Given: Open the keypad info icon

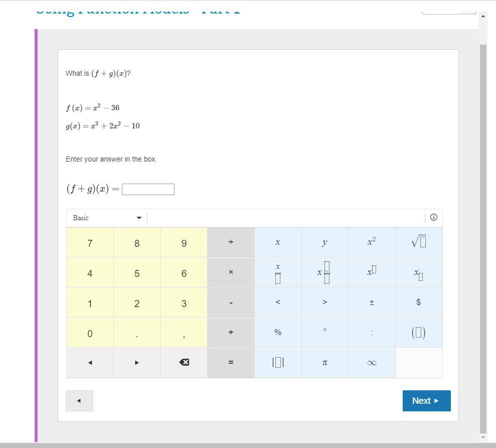Looking at the screenshot, I should coord(434,217).
